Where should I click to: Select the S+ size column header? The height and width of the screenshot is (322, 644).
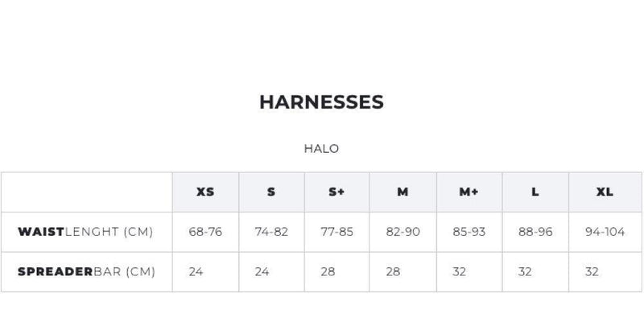point(336,192)
